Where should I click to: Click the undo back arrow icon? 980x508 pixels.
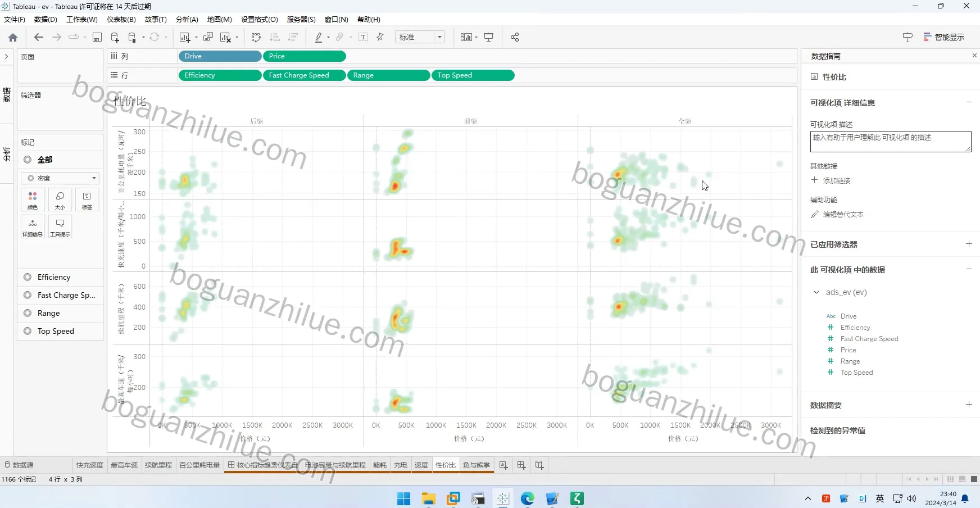coord(38,37)
